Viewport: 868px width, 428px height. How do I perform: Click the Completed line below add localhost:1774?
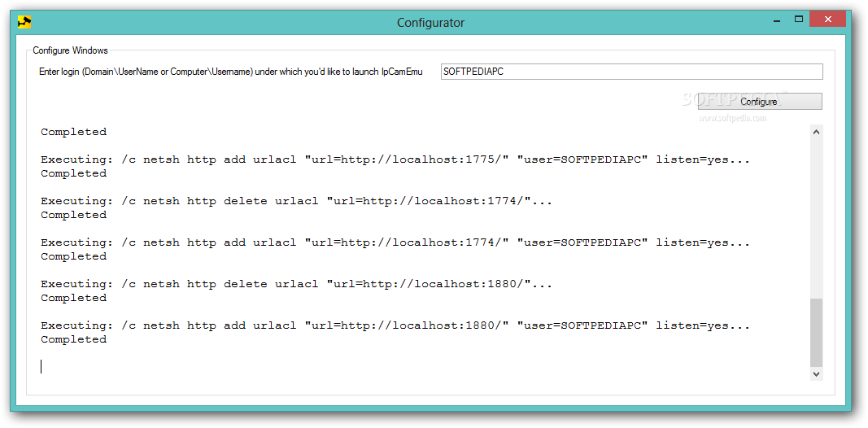(x=74, y=257)
